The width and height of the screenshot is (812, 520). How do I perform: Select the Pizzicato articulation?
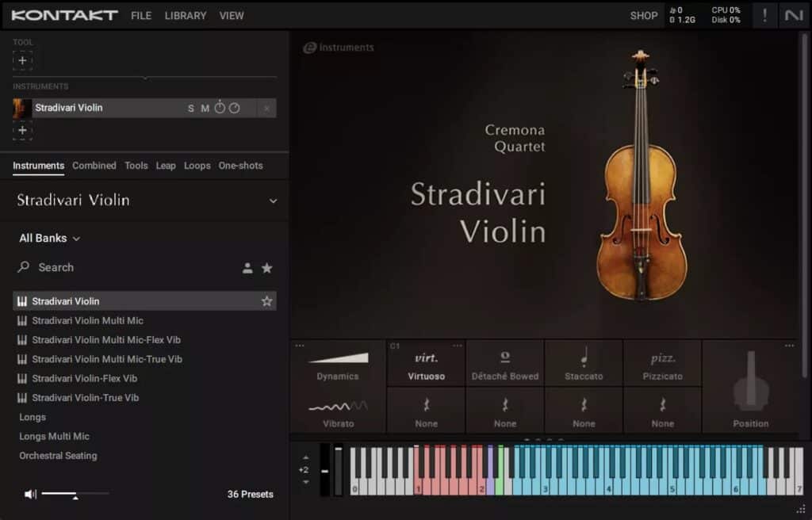[x=663, y=362]
